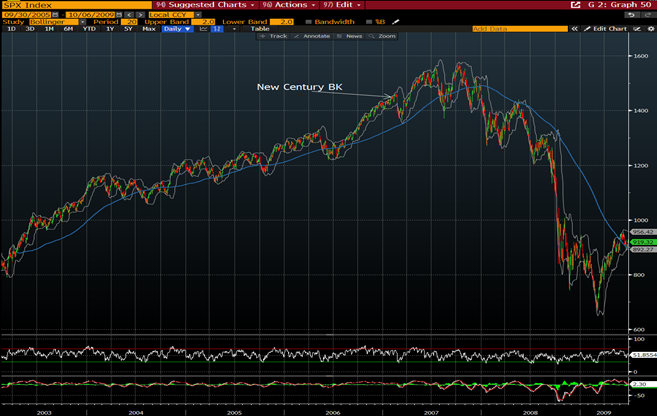Click the redo arrow icon
Screen dimensions: 657x416
pos(646,15)
